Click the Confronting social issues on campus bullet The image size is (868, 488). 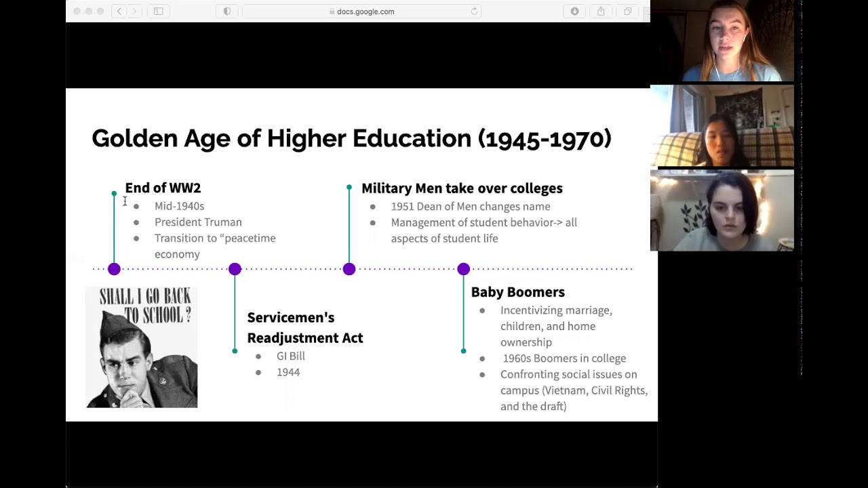pos(574,390)
